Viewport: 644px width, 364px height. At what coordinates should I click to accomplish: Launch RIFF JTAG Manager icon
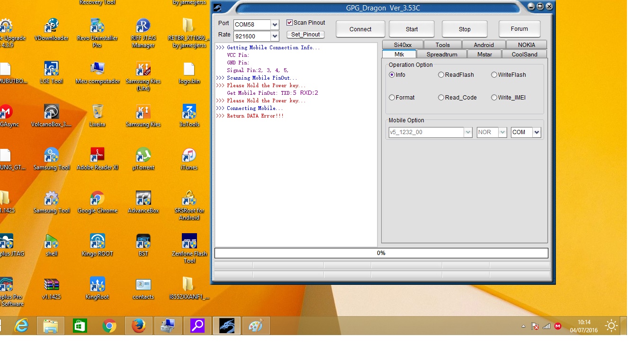[143, 33]
